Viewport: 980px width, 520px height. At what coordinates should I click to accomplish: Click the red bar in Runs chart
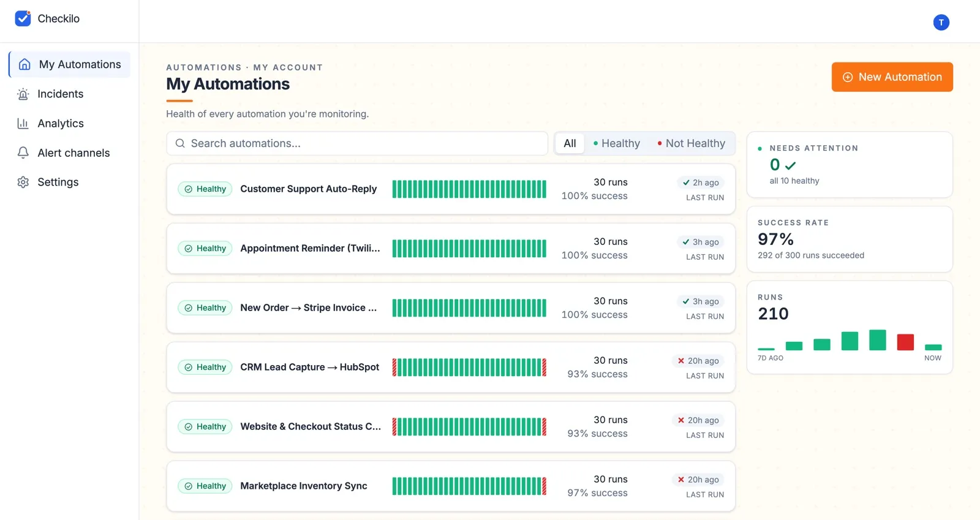[905, 342]
